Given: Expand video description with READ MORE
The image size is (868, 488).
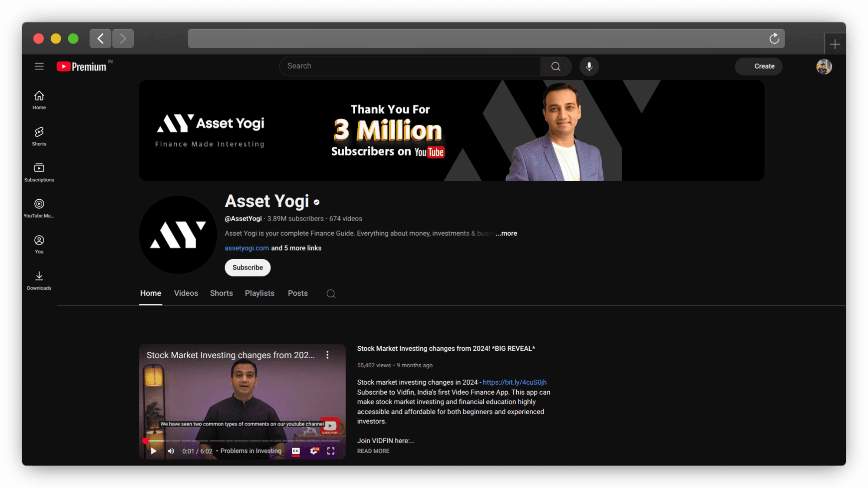Looking at the screenshot, I should click(x=373, y=451).
